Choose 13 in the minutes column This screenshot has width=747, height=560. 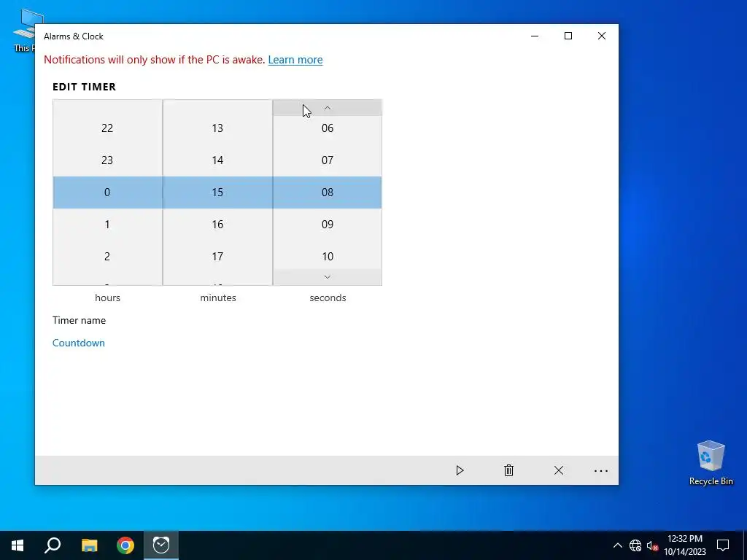[x=217, y=128]
